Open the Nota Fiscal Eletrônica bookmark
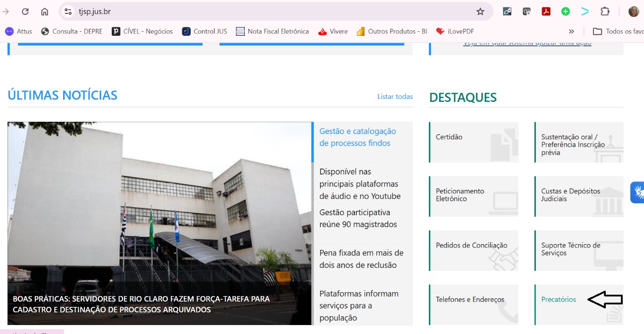 click(x=273, y=31)
